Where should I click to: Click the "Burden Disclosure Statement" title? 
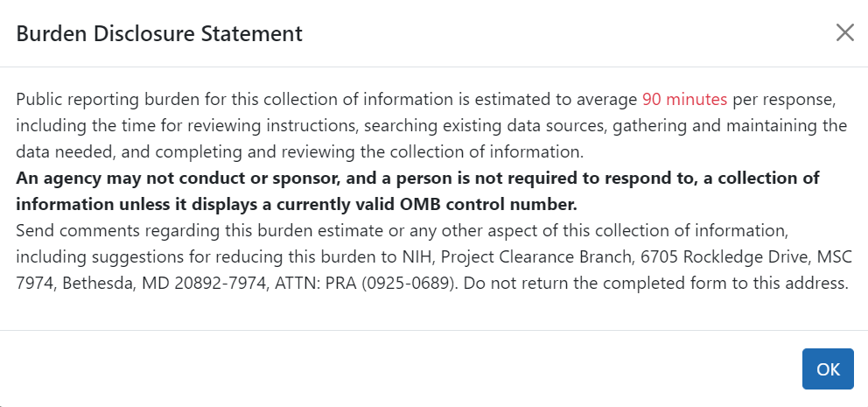(159, 34)
